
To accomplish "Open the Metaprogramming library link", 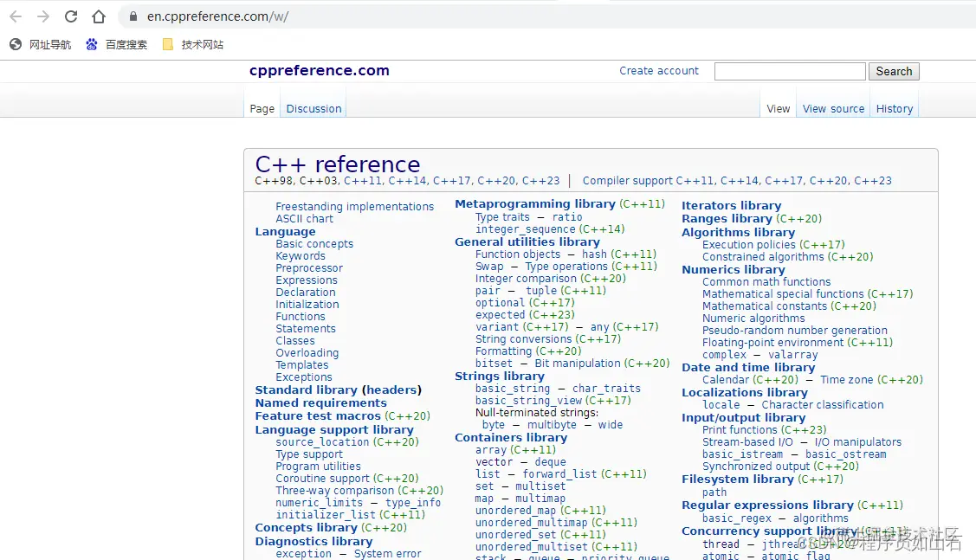I will (534, 204).
